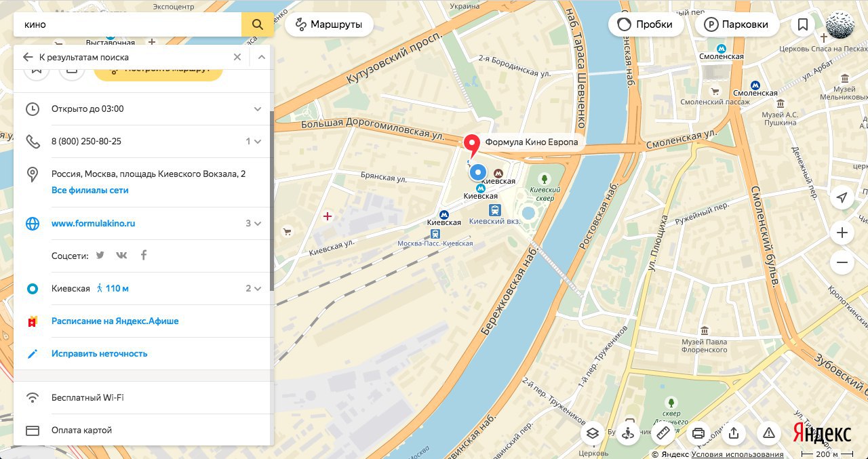Expand the website list chevron showing 3

coord(258,223)
